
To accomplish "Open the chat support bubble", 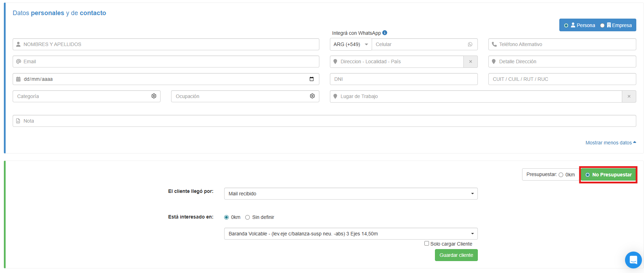I will click(x=633, y=260).
